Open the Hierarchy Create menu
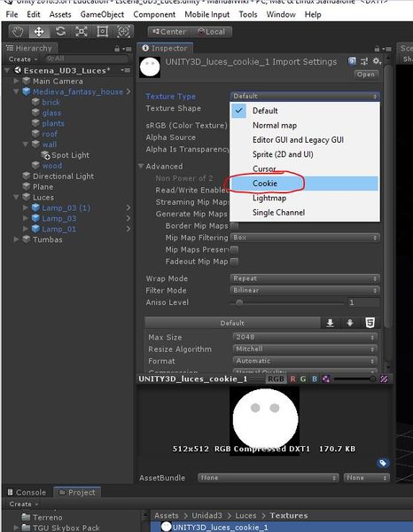 tap(23, 59)
